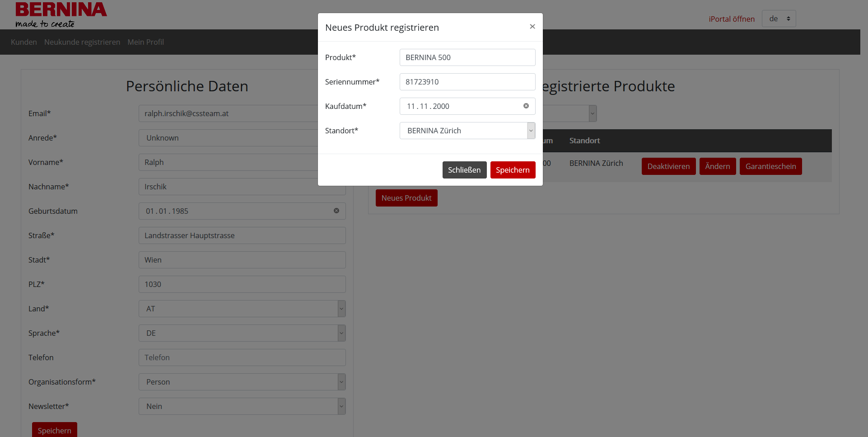Viewport: 868px width, 437px height.
Task: Click the iPortal öffnen link
Action: [732, 19]
